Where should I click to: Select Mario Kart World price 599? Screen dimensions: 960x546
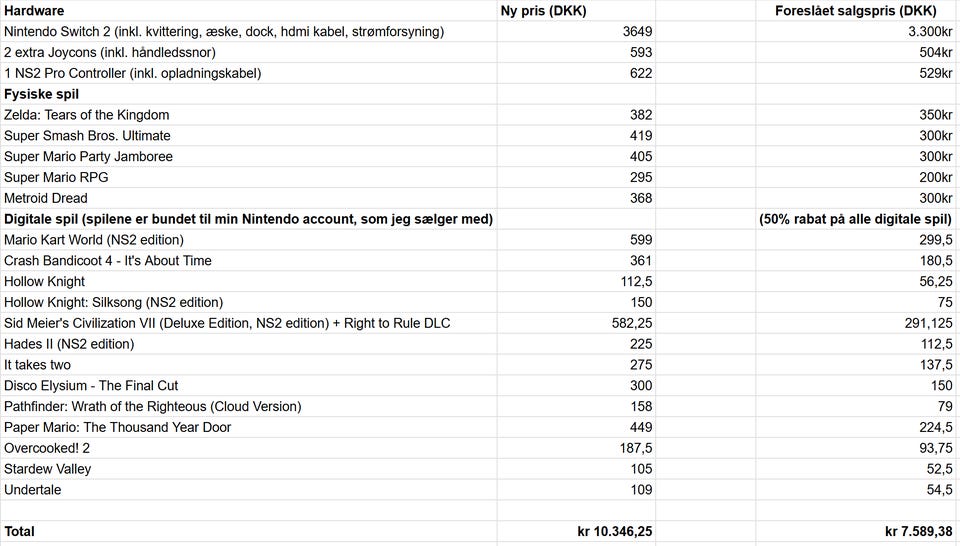pos(576,239)
